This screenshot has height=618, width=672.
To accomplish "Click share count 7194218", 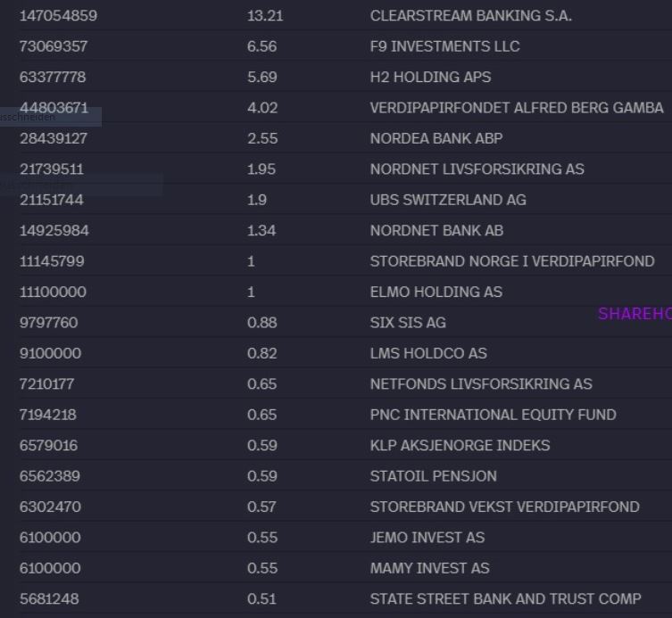I will (x=47, y=415).
